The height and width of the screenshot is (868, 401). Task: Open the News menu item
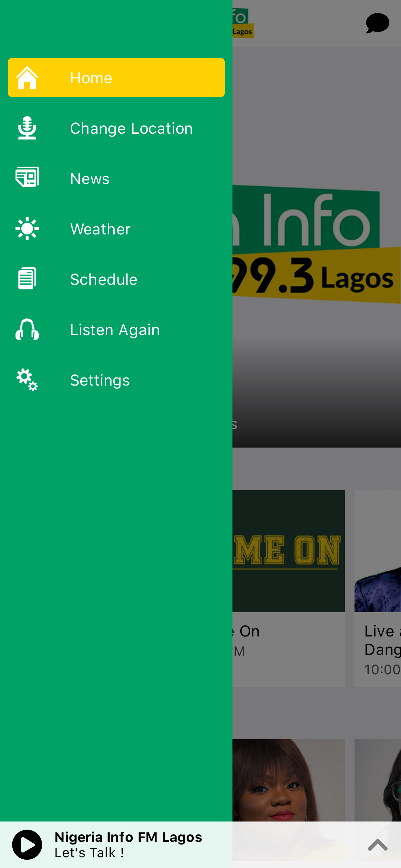tap(116, 178)
